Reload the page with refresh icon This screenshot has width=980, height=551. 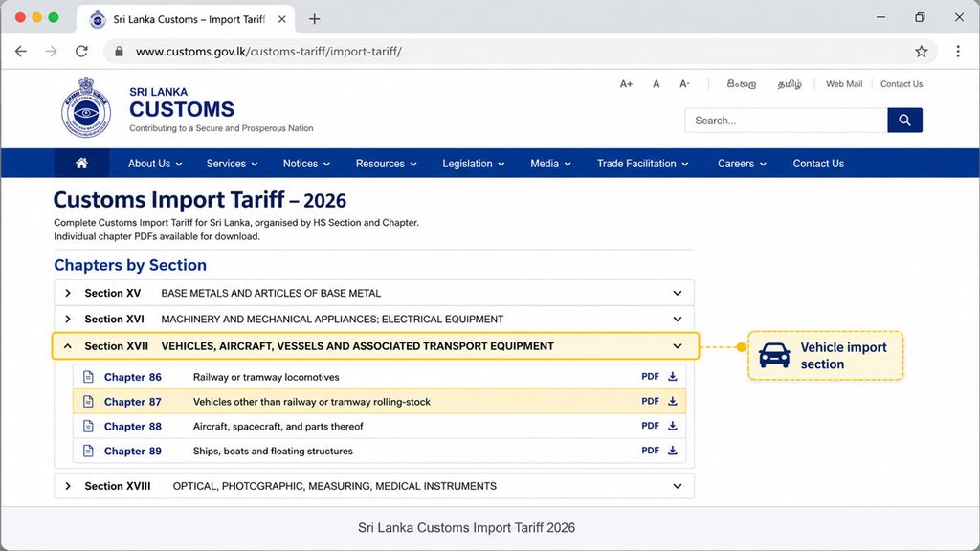(81, 52)
